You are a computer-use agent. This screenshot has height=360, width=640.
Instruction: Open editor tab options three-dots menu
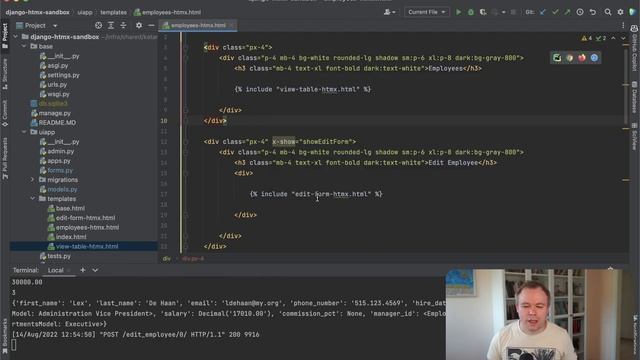623,25
